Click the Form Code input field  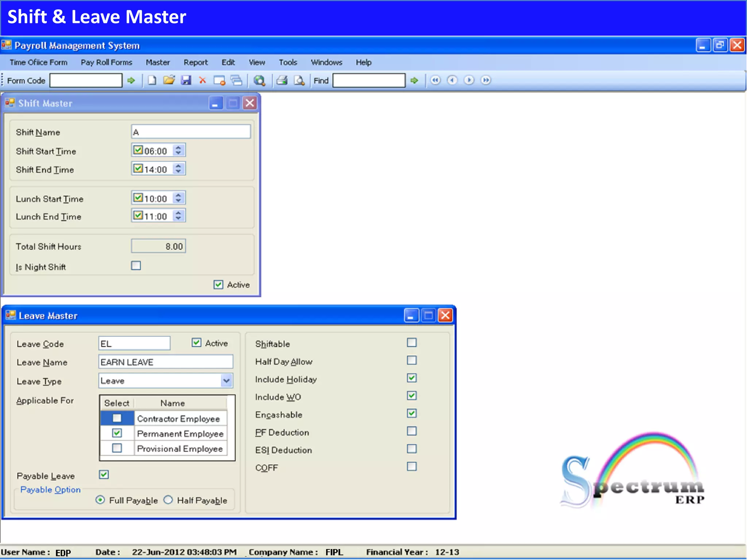point(86,81)
